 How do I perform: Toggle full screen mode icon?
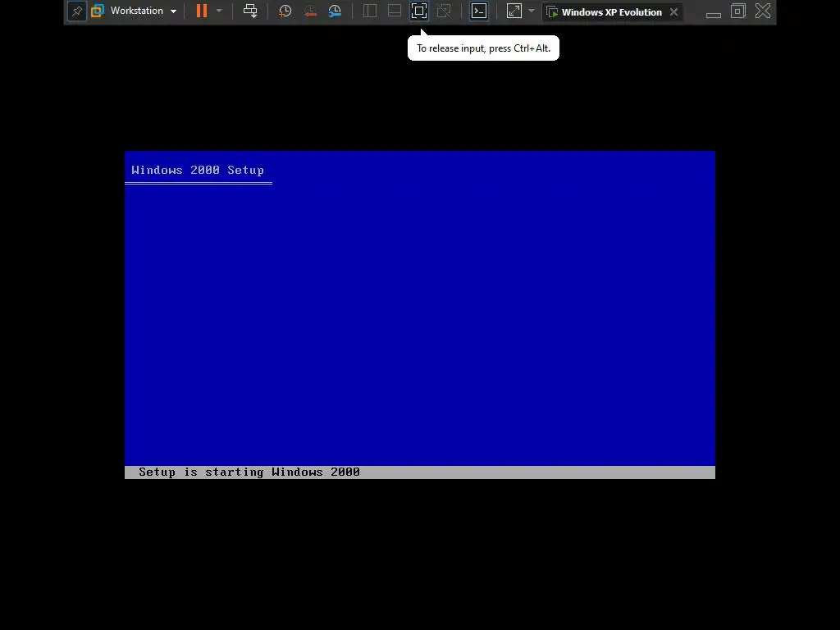pos(419,11)
